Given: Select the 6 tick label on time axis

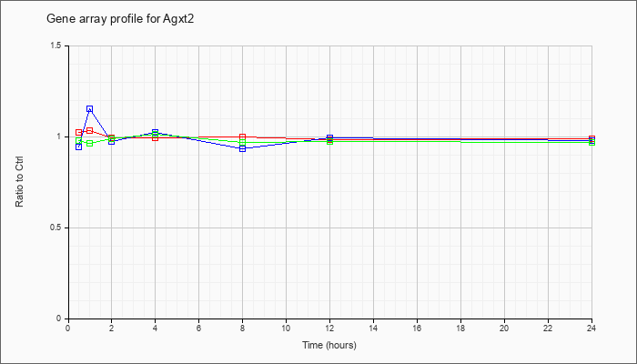Looking at the screenshot, I should click(x=199, y=328).
